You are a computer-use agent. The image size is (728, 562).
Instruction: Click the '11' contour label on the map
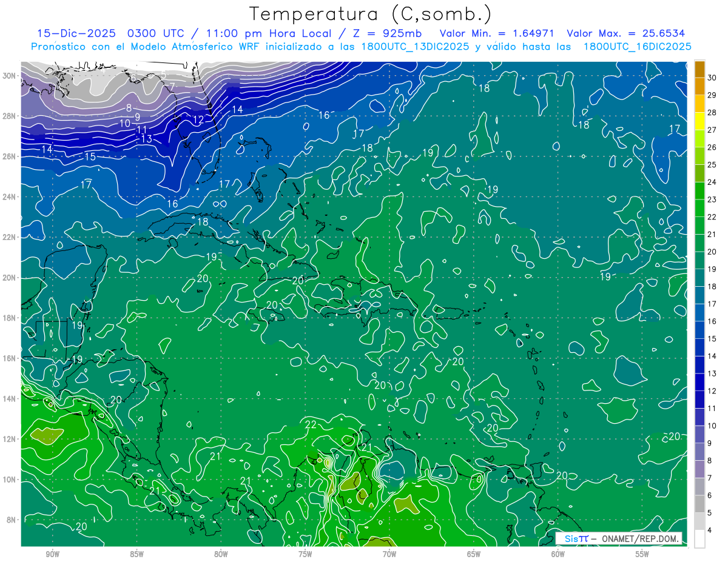tap(142, 130)
